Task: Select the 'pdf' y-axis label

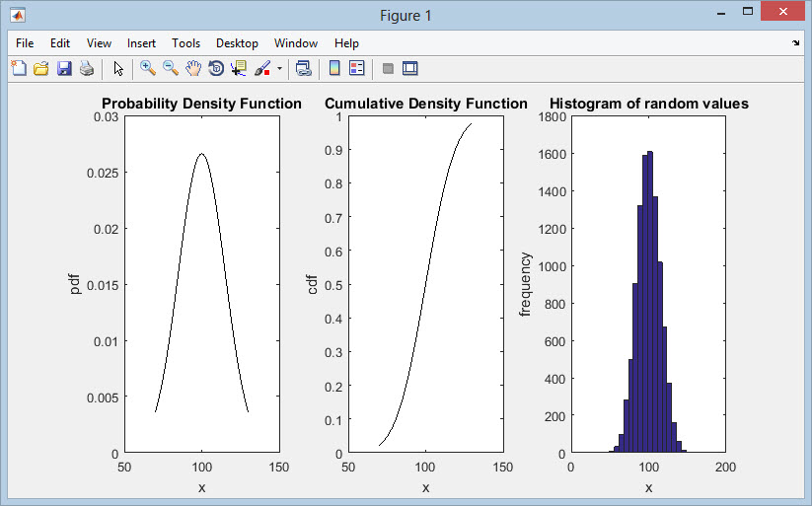Action: click(75, 284)
